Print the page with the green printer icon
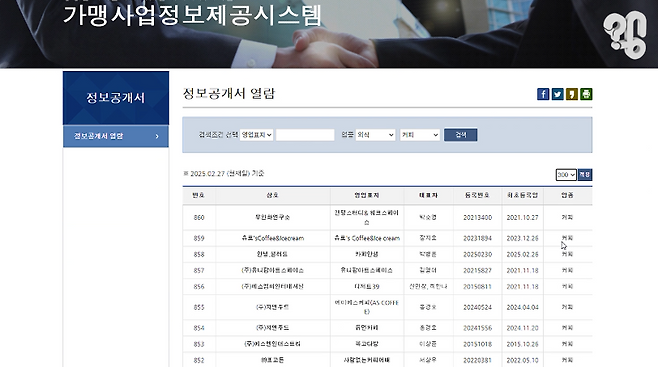This screenshot has height=367, width=658. tap(586, 94)
